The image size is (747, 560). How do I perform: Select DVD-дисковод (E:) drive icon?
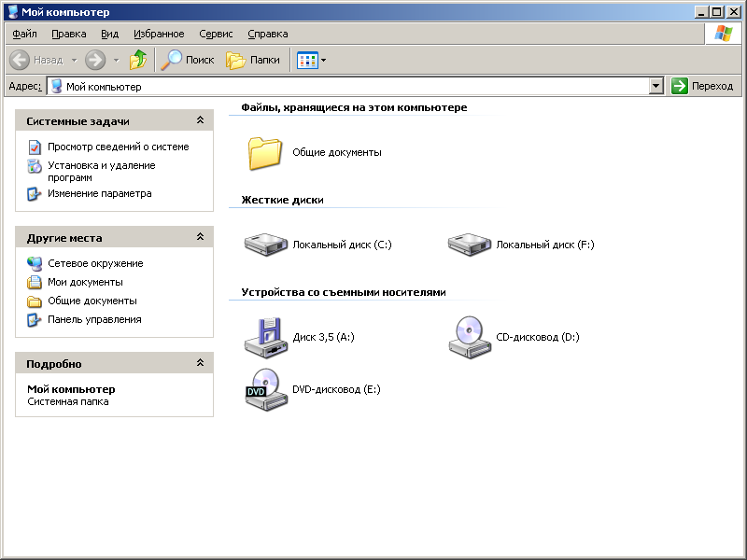pos(266,389)
